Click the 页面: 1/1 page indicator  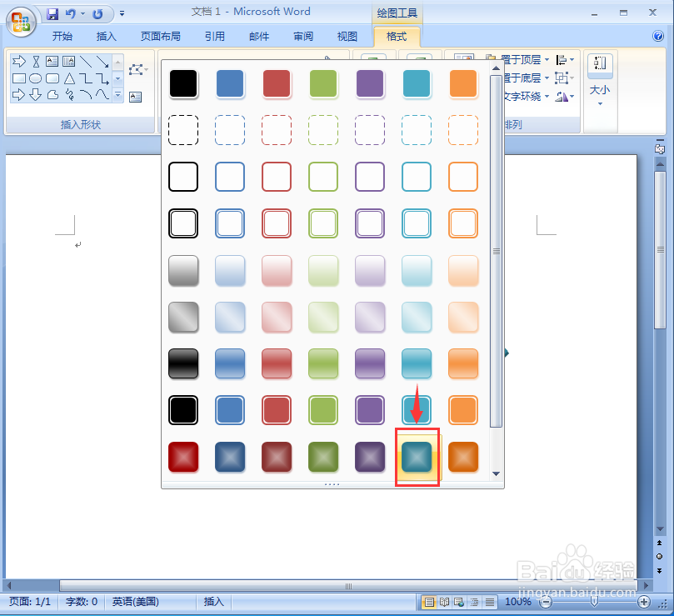(x=30, y=601)
